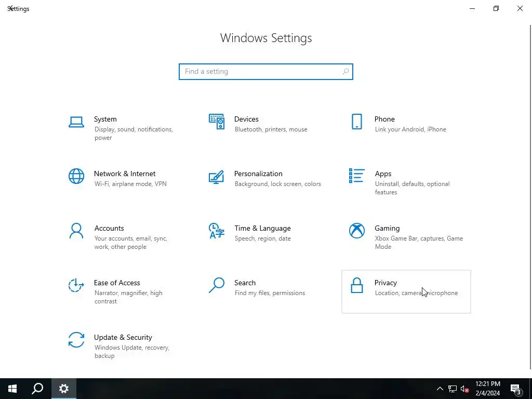Click 'Display, sound, notifications, power' text
532x399 pixels.
pyautogui.click(x=134, y=134)
